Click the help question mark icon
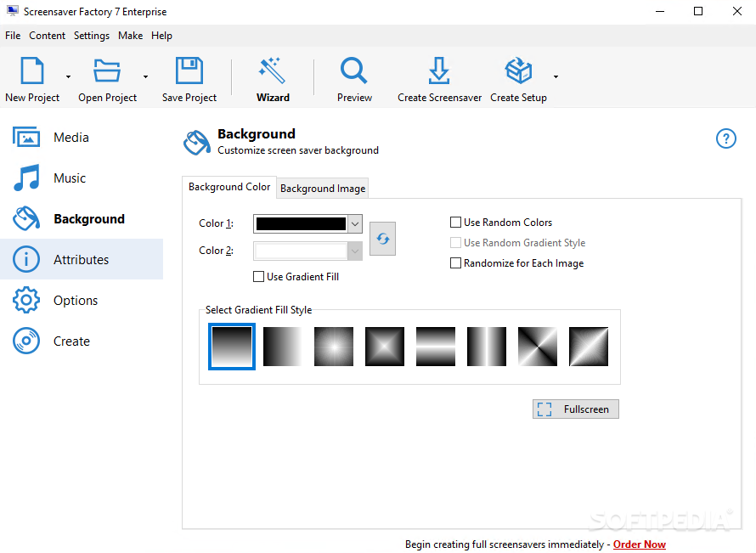Screen dimensions: 756x553 (x=725, y=138)
